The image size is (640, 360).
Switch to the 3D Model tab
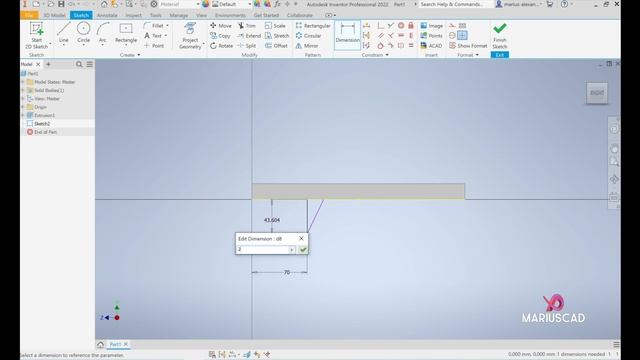pyautogui.click(x=54, y=15)
